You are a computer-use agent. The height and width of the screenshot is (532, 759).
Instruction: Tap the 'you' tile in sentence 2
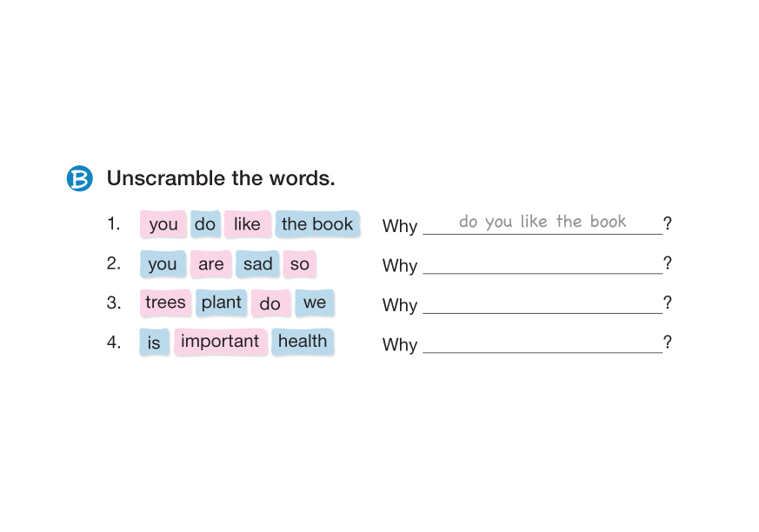[163, 264]
